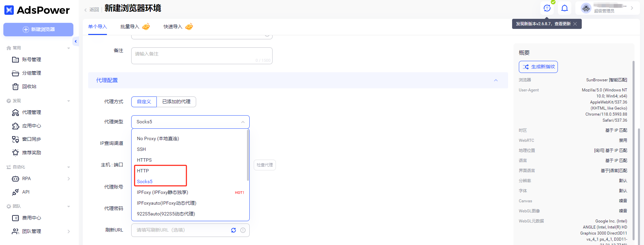Click 生成新指纹 button

[x=538, y=67]
